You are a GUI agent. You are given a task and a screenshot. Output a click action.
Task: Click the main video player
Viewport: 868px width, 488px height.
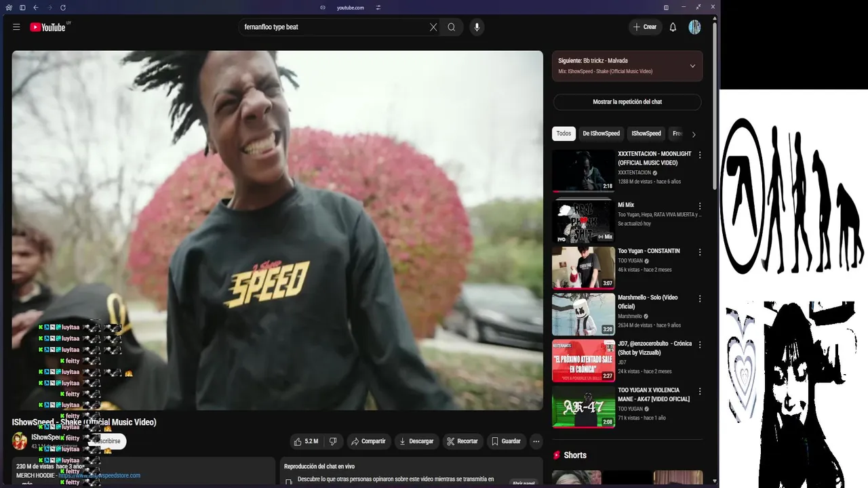point(277,230)
